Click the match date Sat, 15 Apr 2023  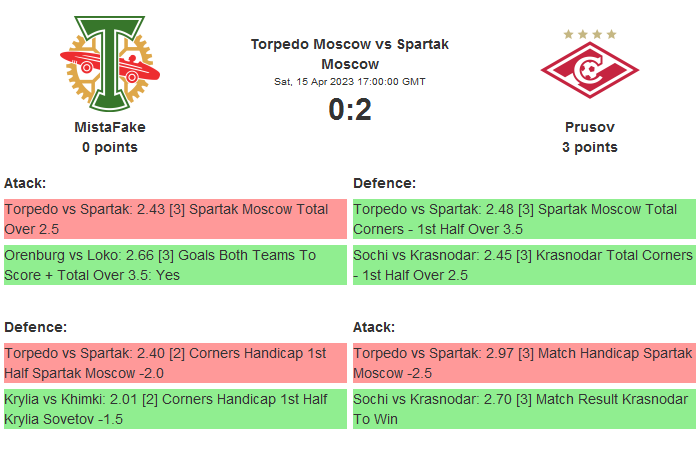tap(350, 81)
